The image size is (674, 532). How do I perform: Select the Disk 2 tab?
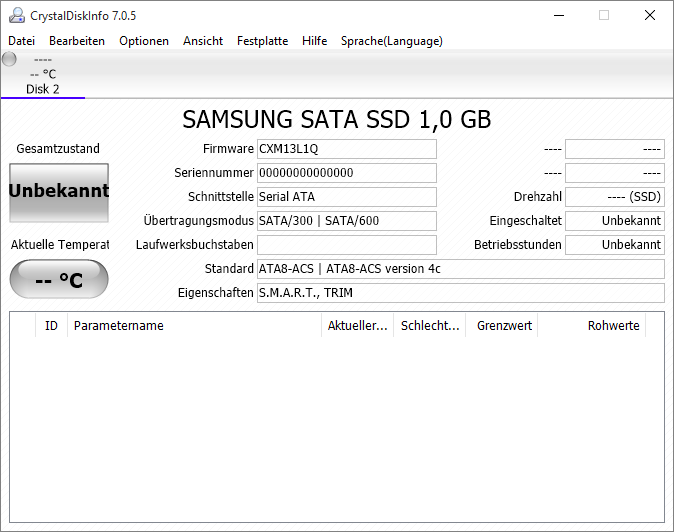pyautogui.click(x=43, y=74)
